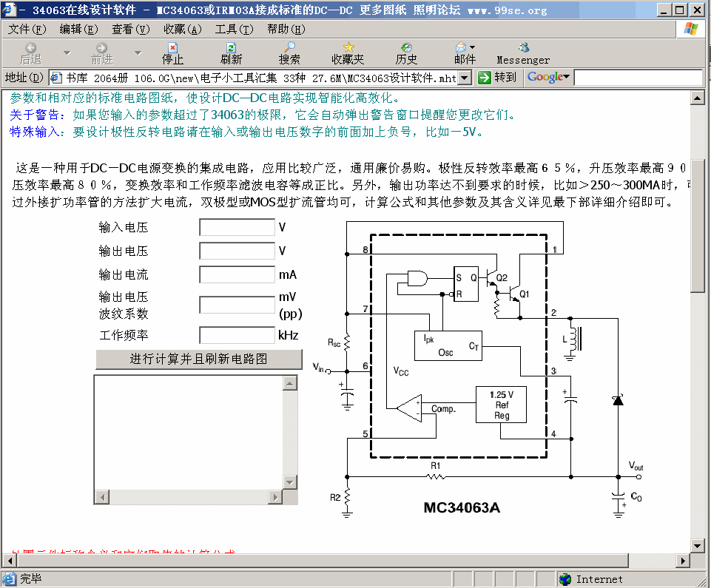Screen dimensions: 711x588
Task: Click the IE icon in title bar
Action: click(9, 10)
